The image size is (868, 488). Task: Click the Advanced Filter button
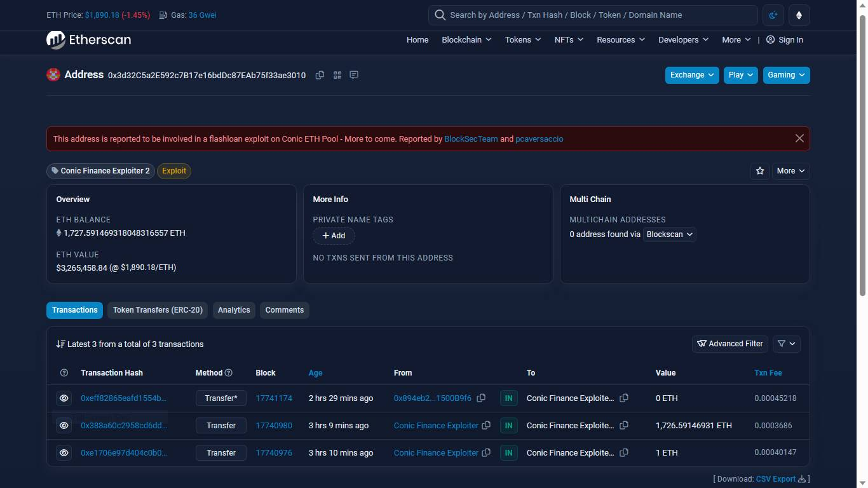tap(730, 344)
